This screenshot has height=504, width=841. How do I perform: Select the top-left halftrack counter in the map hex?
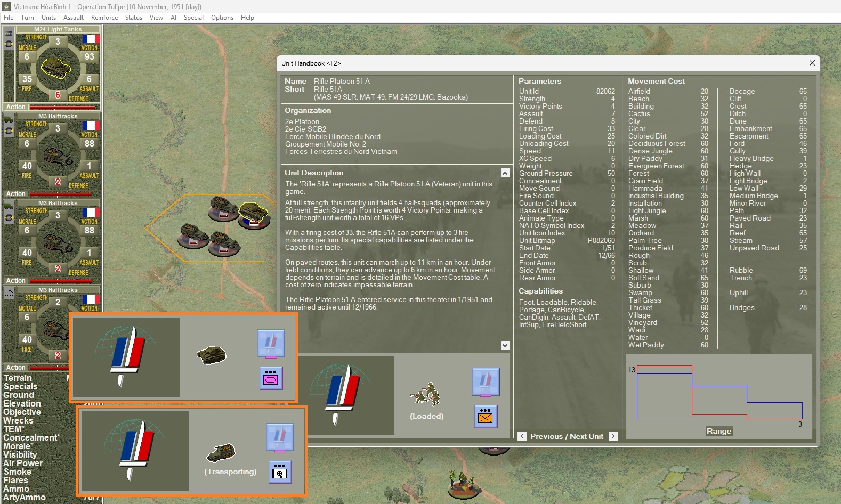click(223, 208)
